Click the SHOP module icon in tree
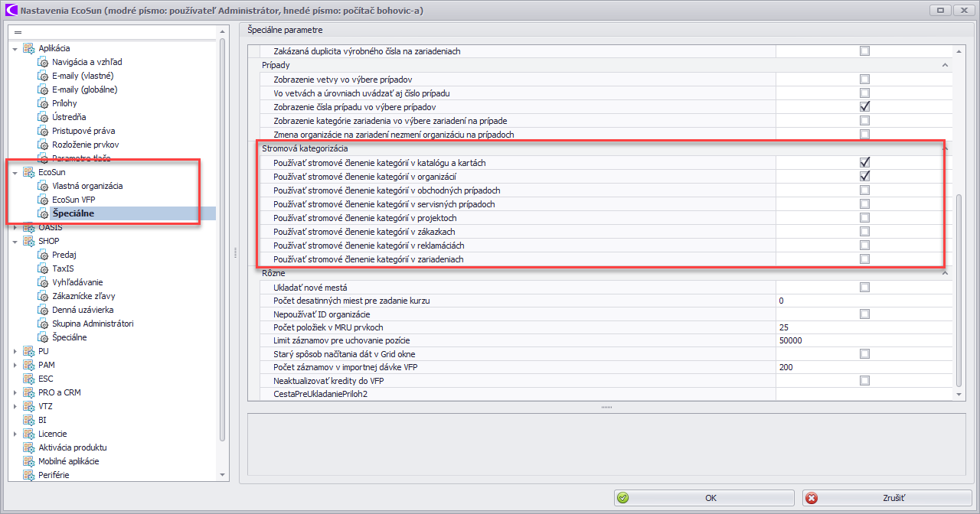Viewport: 980px width, 514px height. tap(29, 241)
